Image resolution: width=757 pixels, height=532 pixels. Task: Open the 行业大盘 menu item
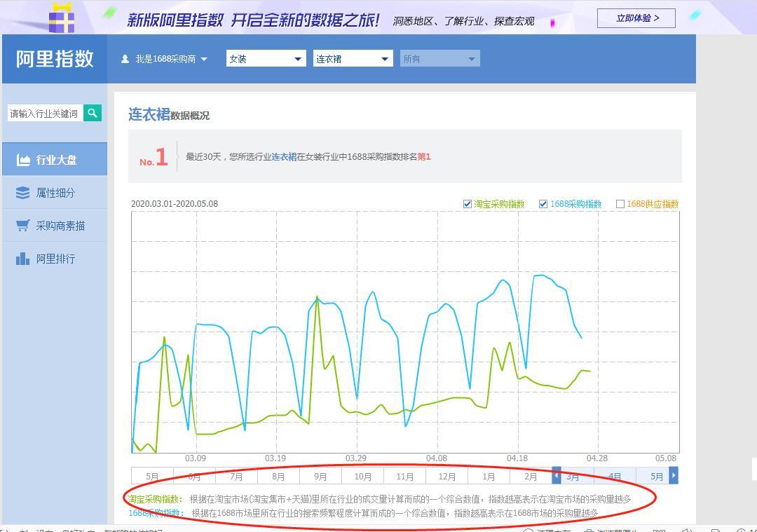pyautogui.click(x=55, y=159)
